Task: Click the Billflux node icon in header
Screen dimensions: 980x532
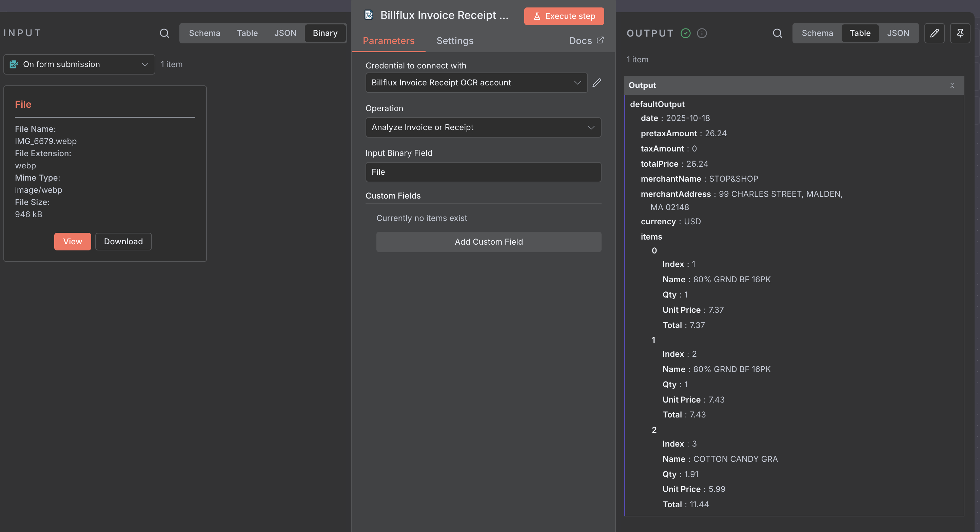Action: (369, 15)
